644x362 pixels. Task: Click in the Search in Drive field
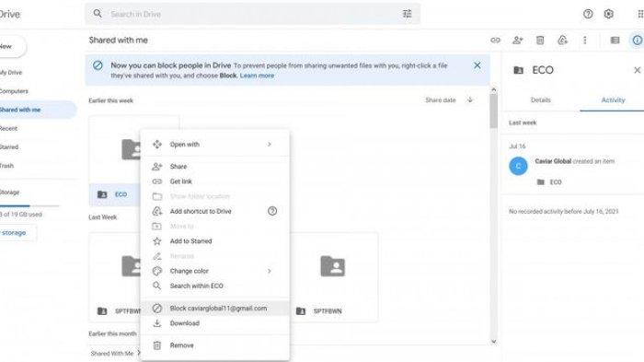[x=253, y=14]
